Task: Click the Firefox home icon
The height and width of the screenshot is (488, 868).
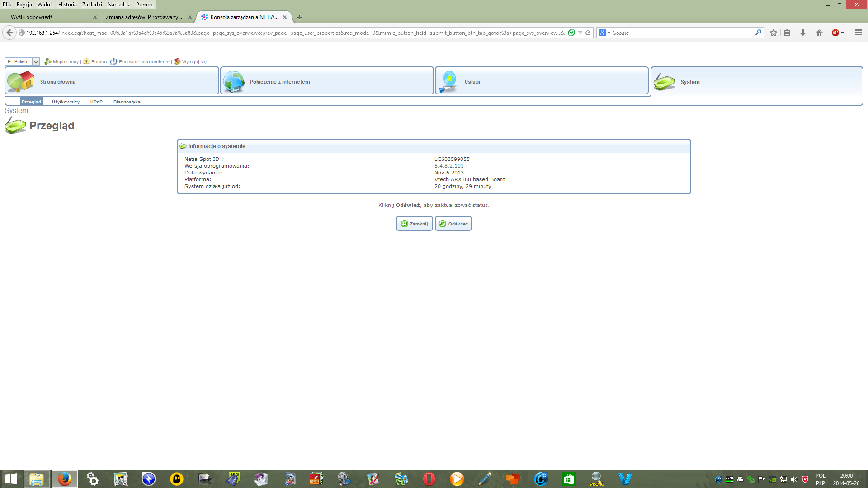Action: [819, 33]
